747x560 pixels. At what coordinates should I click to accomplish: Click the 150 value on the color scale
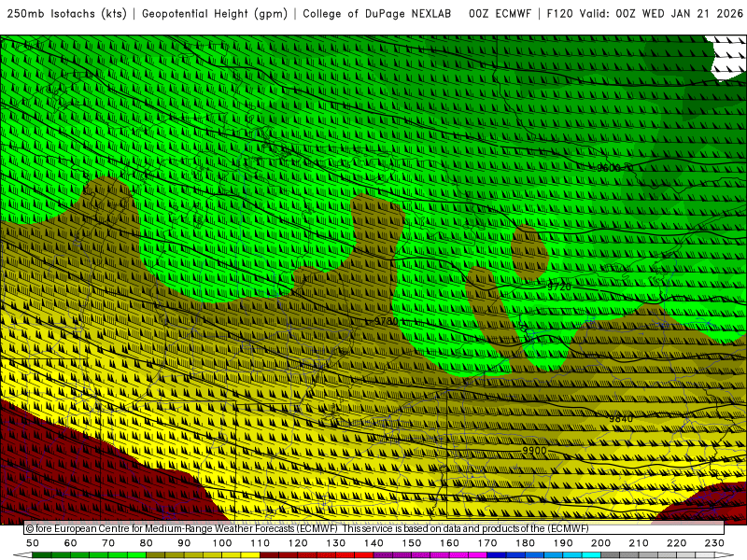(x=412, y=543)
